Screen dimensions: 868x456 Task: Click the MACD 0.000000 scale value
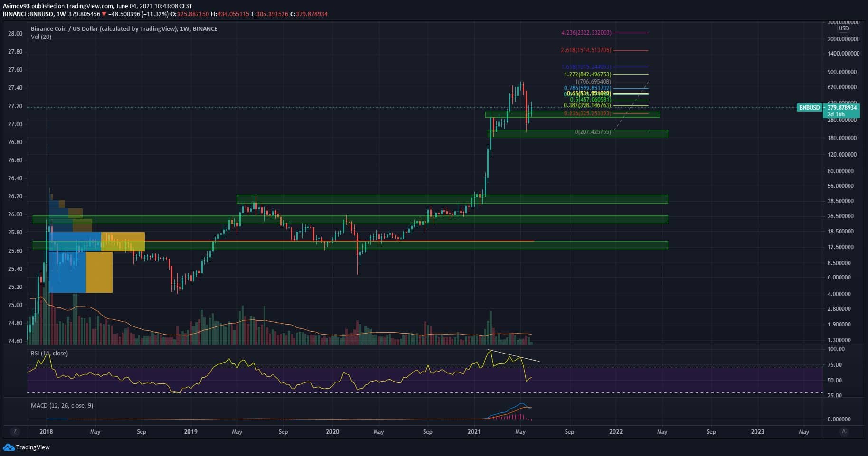[839, 419]
